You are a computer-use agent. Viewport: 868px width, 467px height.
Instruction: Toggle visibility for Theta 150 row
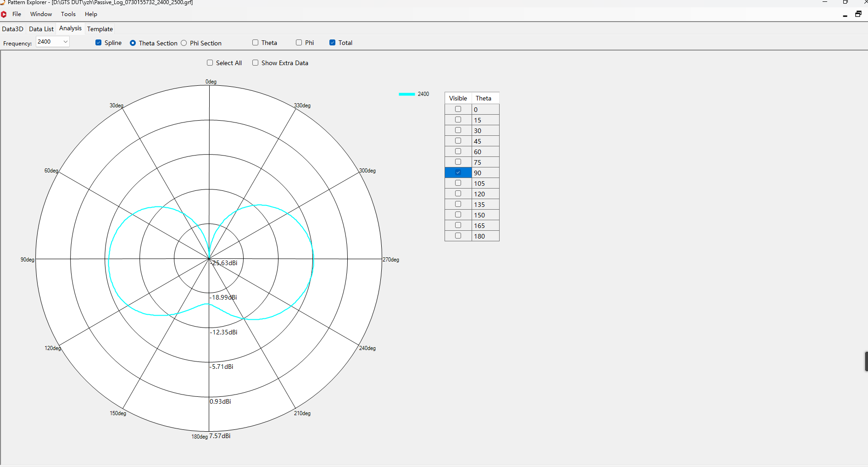coord(458,215)
